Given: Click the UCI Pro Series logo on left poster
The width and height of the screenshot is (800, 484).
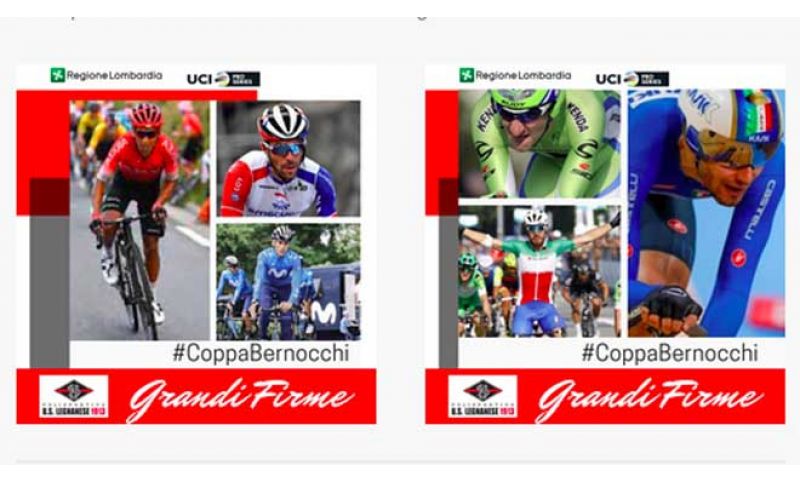Looking at the screenshot, I should pos(223,79).
